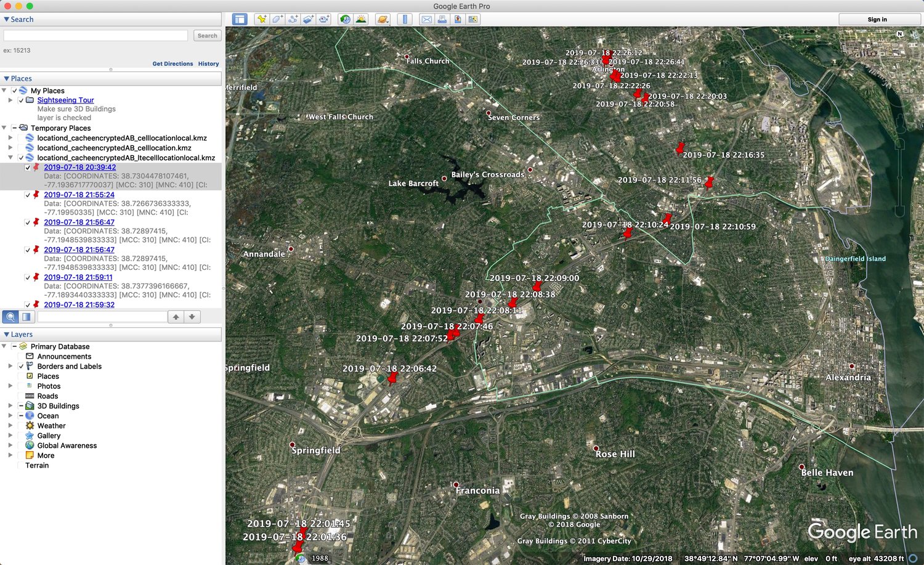The height and width of the screenshot is (565, 924).
Task: Collapse the Primary Database layer tree
Action: coord(4,346)
